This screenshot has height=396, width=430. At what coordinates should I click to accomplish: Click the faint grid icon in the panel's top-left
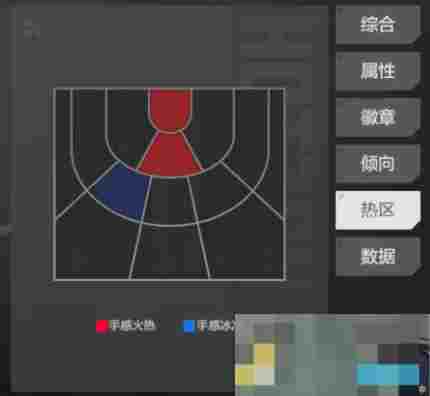32,29
